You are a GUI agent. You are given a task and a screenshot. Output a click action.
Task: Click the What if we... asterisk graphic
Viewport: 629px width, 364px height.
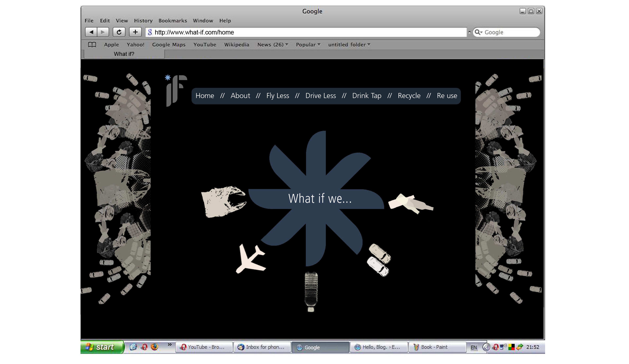[x=316, y=199]
